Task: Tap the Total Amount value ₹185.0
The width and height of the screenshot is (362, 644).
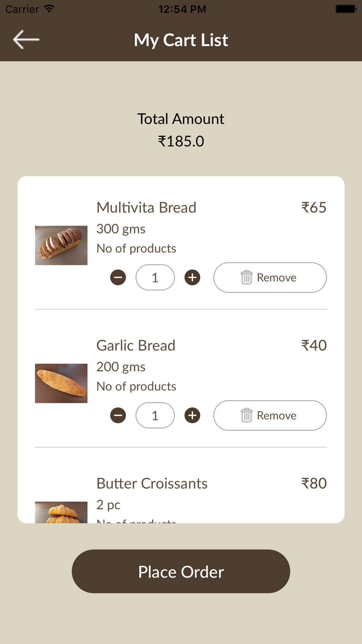Action: pos(181,141)
